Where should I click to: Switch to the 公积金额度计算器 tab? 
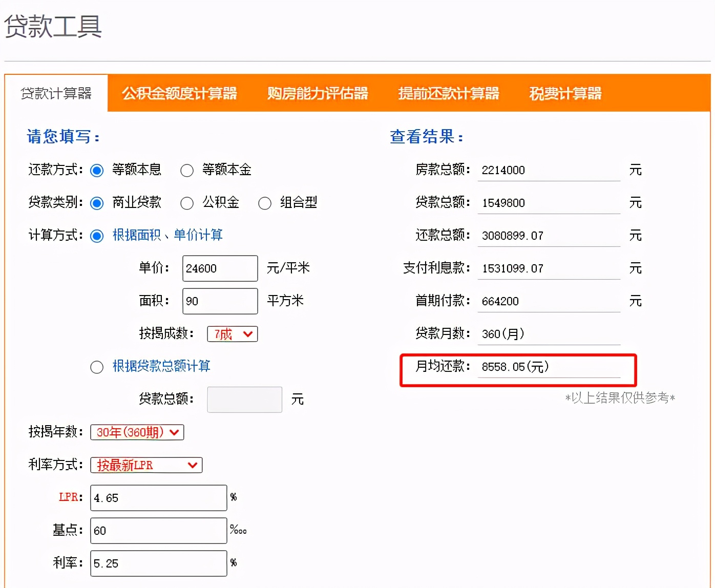(x=180, y=94)
